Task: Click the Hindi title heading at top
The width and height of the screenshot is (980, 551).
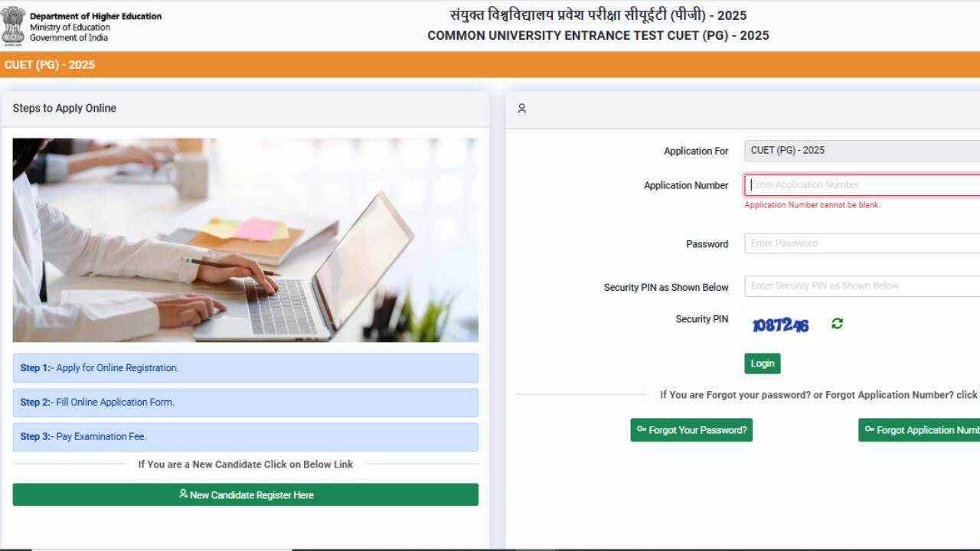Action: click(x=598, y=15)
